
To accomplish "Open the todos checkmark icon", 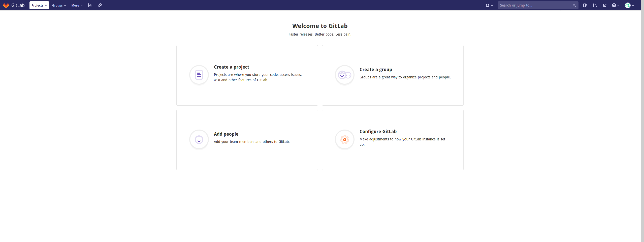I will 604,5.
